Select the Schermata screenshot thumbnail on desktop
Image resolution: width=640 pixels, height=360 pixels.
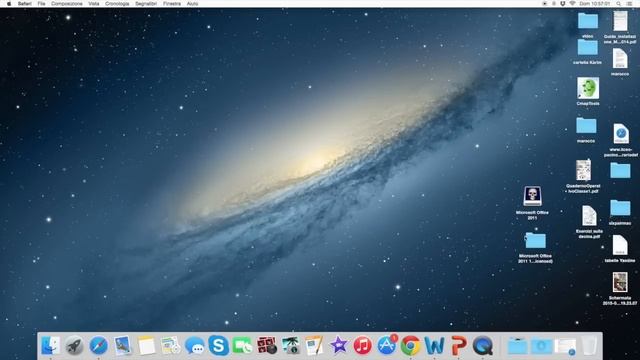tap(620, 282)
